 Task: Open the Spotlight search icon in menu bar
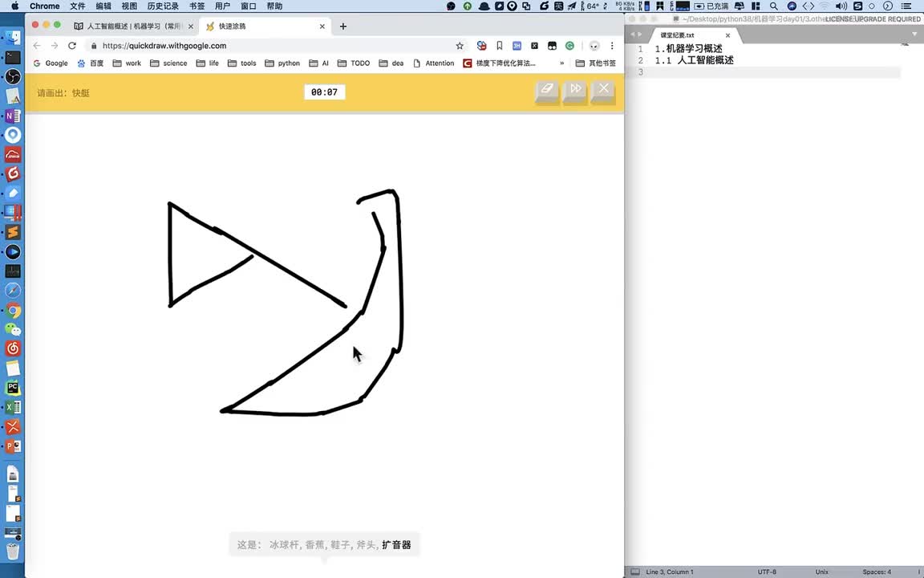pyautogui.click(x=773, y=6)
